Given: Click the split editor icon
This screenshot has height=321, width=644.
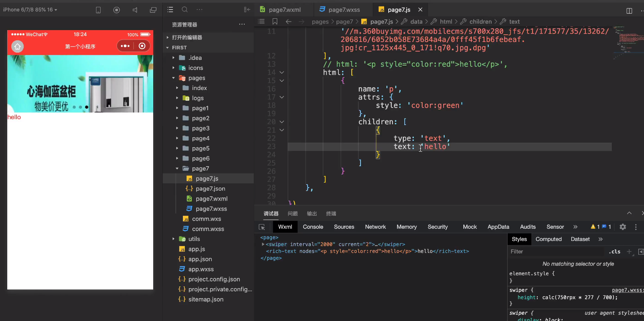Looking at the screenshot, I should [629, 11].
